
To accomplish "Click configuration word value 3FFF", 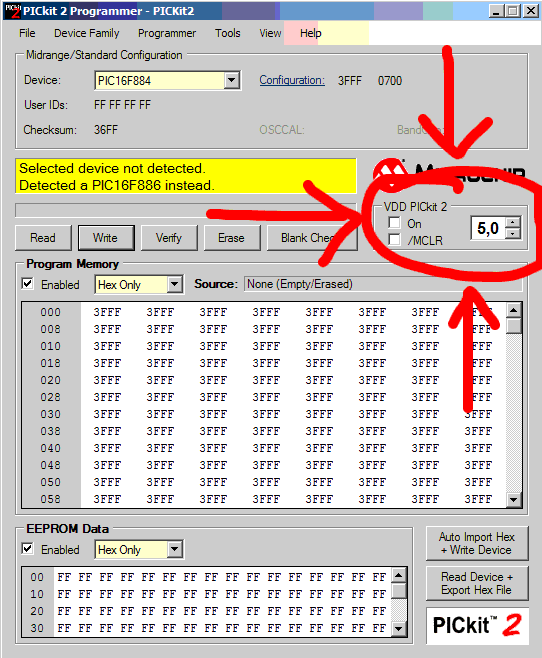I will [349, 81].
